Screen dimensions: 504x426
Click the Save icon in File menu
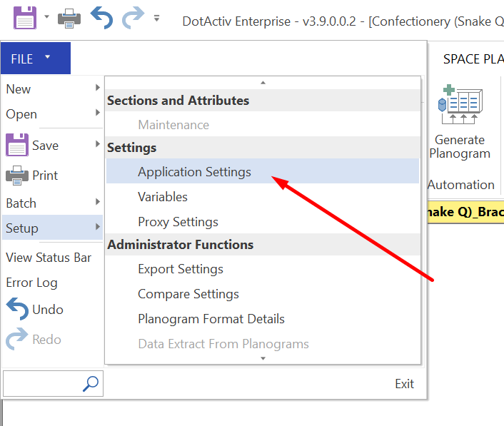tap(17, 145)
